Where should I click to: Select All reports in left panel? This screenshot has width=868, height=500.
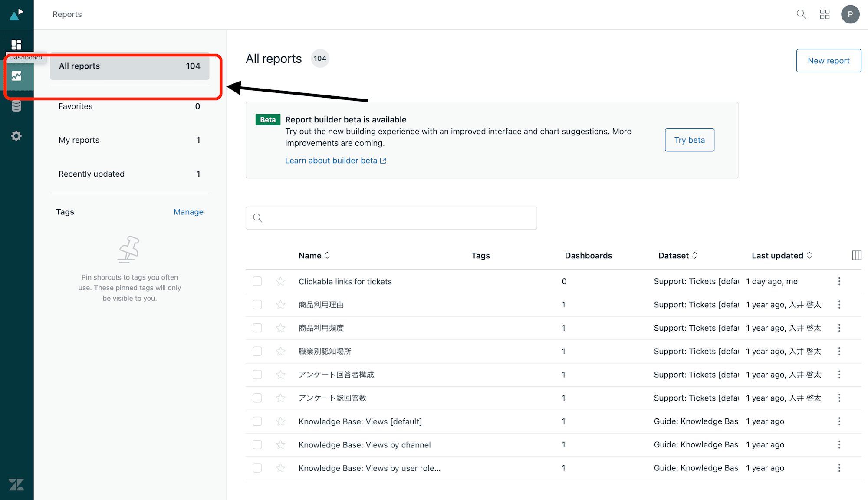click(130, 66)
